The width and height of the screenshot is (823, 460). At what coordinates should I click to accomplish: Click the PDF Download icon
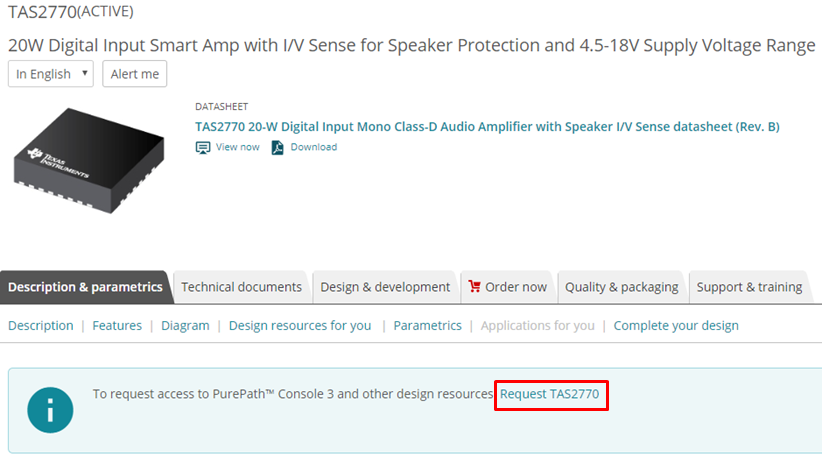click(x=279, y=147)
